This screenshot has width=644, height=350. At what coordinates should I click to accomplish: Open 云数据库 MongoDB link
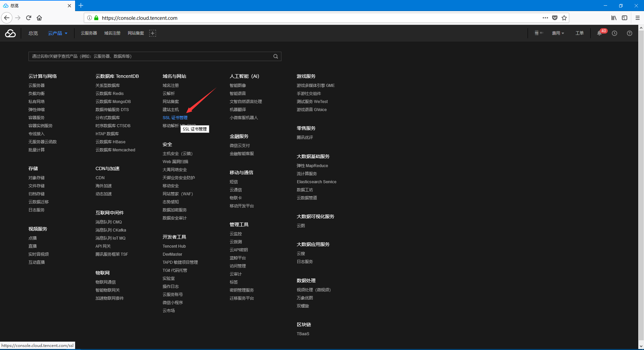point(113,102)
